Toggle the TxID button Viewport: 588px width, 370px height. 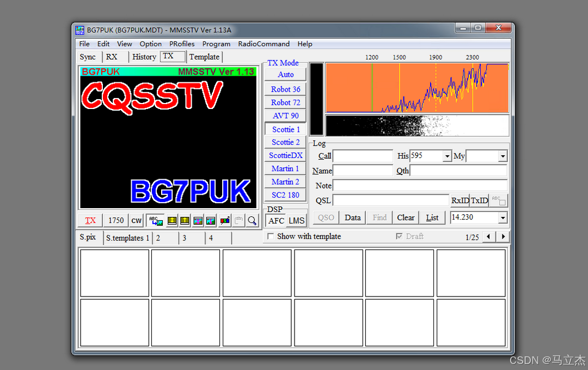(x=479, y=201)
